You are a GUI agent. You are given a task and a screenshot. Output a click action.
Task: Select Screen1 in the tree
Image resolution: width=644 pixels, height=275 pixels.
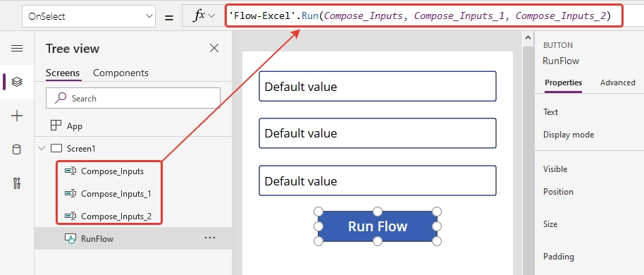coord(133,148)
